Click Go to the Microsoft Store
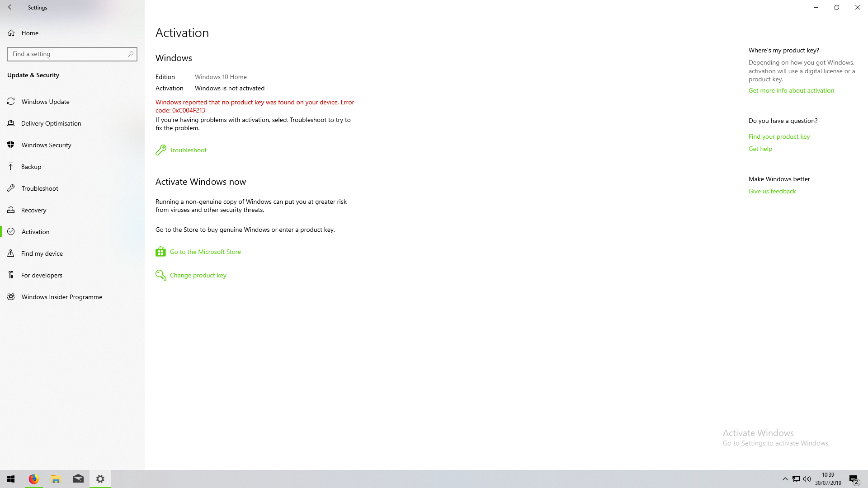 [205, 252]
